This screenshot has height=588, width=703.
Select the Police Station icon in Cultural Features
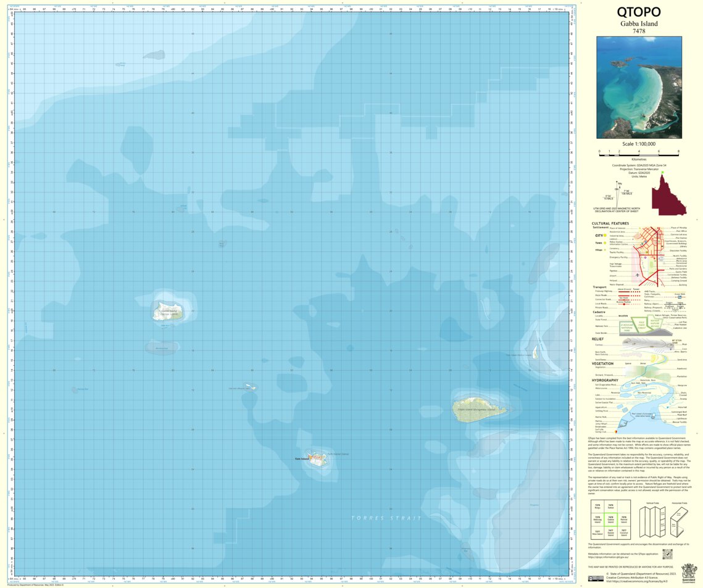[x=646, y=242]
